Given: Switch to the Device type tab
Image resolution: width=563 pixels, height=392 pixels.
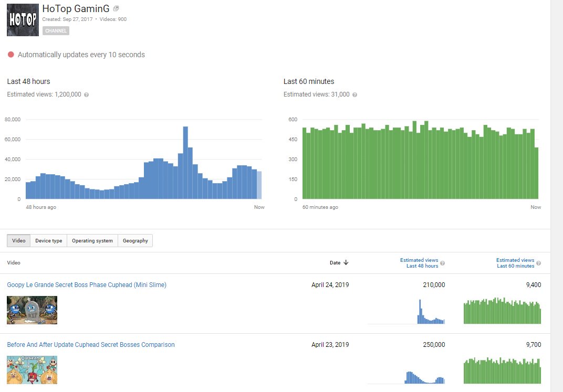Looking at the screenshot, I should click(49, 241).
